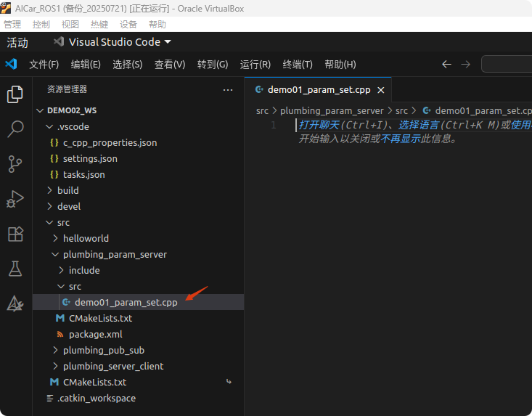Click 打开聊天 link in editor hint

coord(319,125)
